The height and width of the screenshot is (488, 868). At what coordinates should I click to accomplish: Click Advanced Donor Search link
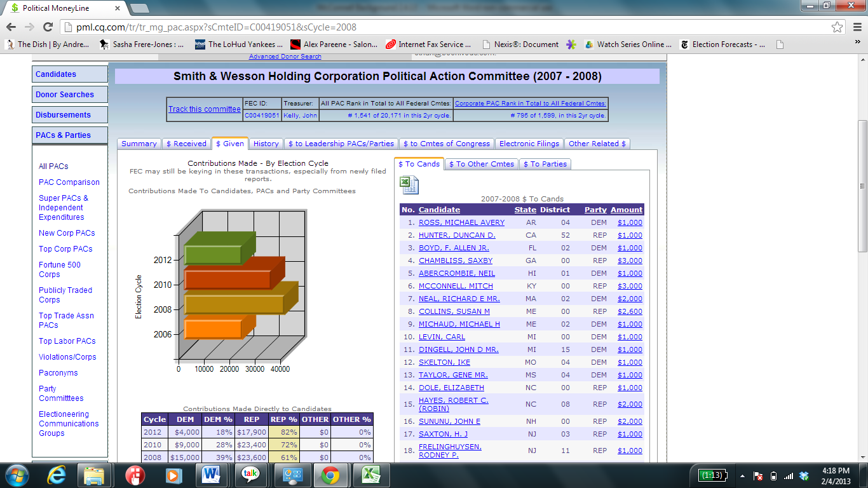coord(285,57)
